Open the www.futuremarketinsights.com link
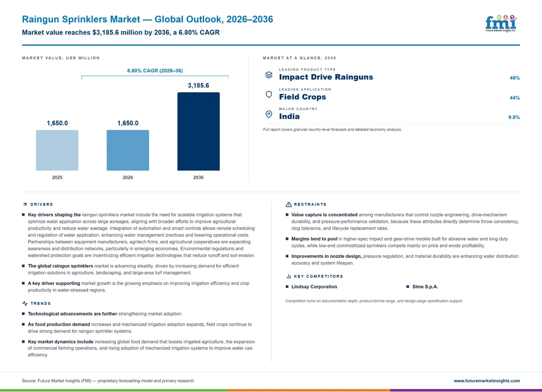This screenshot has height=392, width=542. tap(487, 381)
